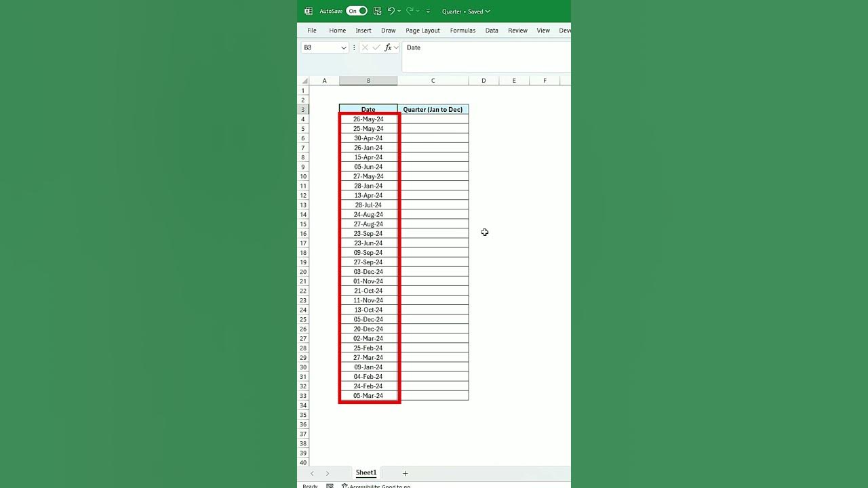Open the Quarter Saved file name dropdown

point(466,12)
